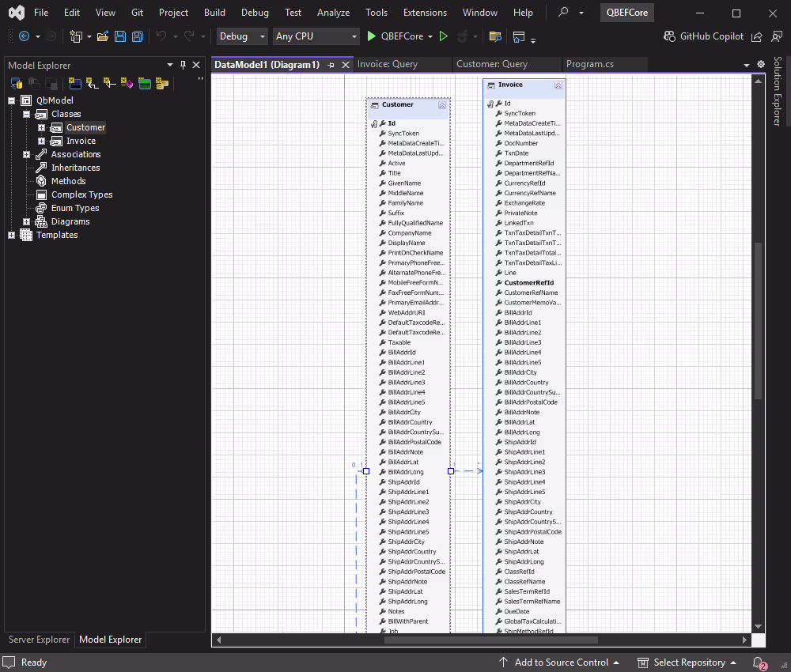Click the Undo arrow icon
The height and width of the screenshot is (672, 791).
[x=161, y=36]
